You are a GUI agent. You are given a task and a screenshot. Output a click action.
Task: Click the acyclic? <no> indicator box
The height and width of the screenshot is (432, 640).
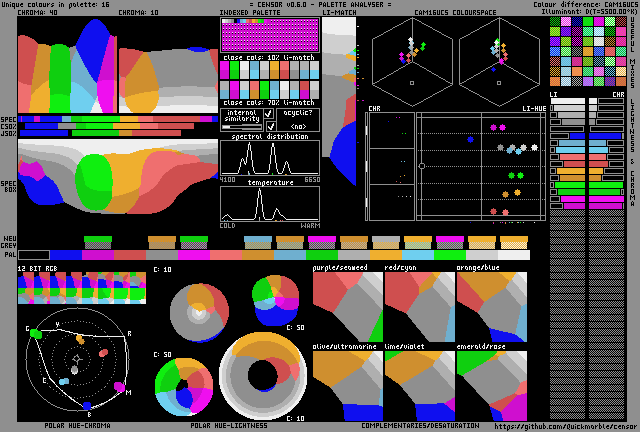(x=298, y=120)
